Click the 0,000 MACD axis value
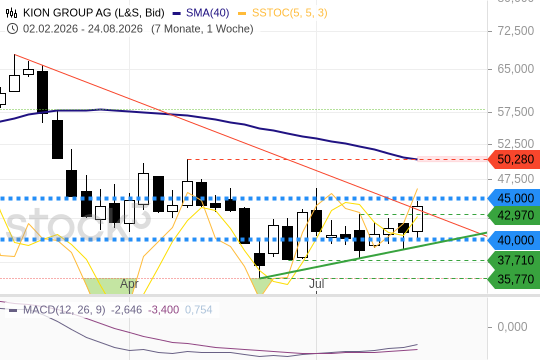 (x=512, y=327)
